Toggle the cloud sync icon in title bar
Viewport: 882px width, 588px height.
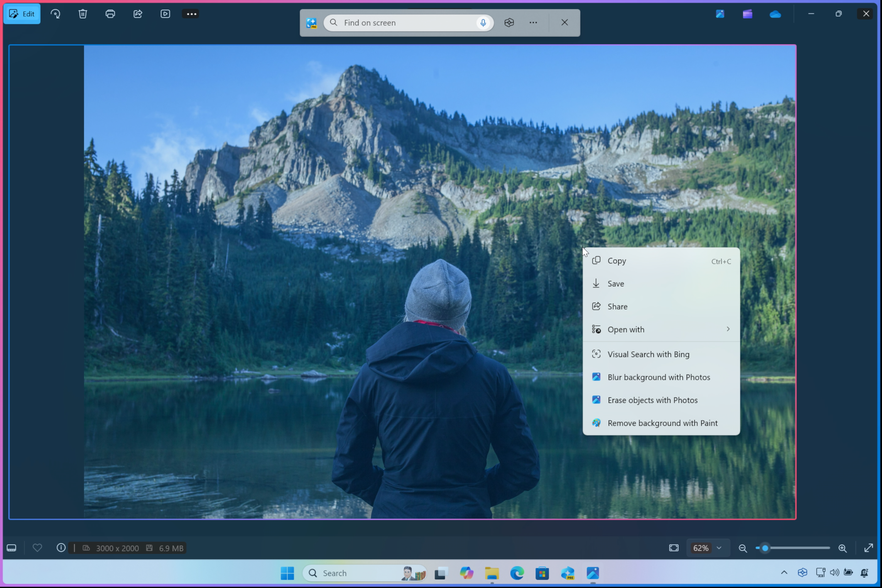[775, 13]
